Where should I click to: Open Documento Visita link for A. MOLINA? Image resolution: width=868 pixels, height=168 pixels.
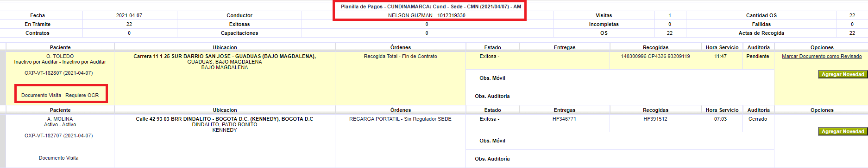pos(58,158)
